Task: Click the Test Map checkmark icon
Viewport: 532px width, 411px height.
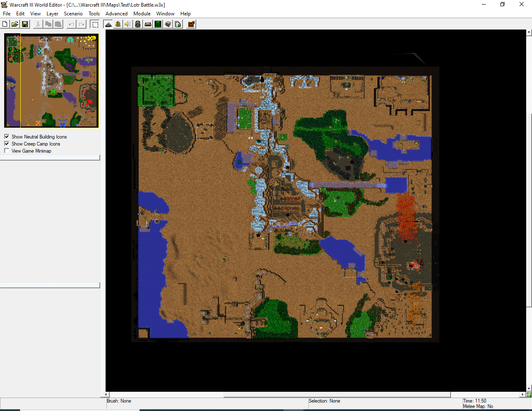Action: point(191,24)
